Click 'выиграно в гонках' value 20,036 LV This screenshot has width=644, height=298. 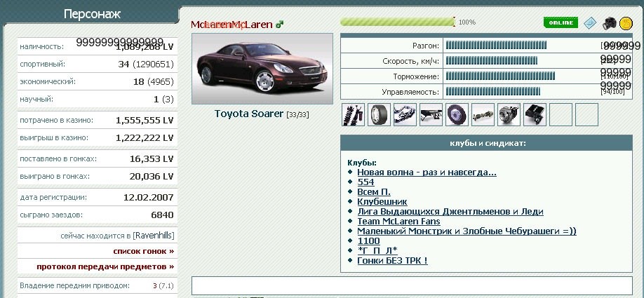152,177
